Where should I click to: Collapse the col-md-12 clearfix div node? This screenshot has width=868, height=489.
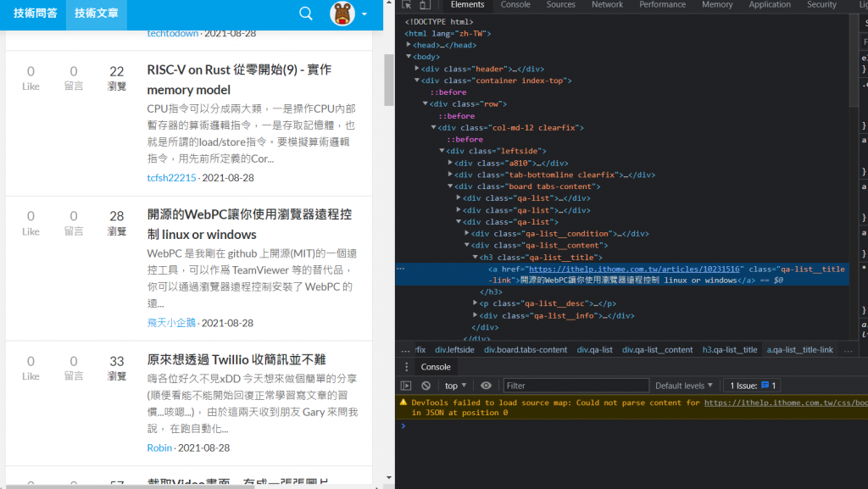pos(433,127)
